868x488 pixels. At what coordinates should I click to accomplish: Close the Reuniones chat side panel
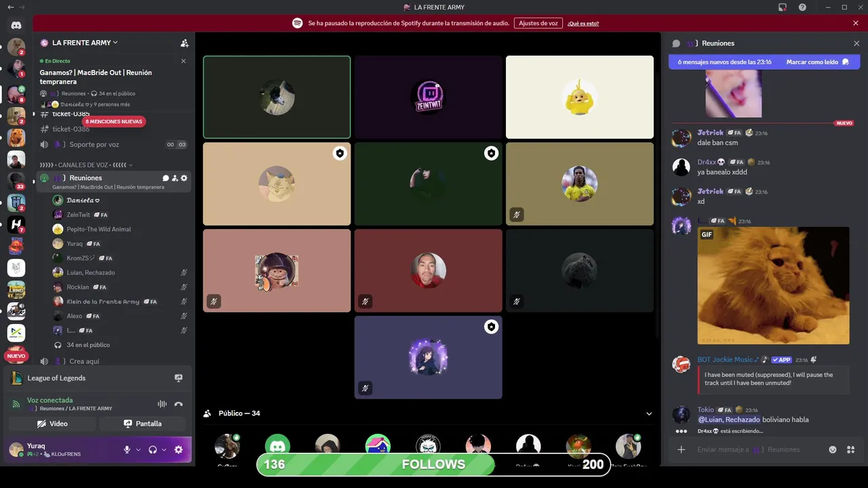(x=856, y=43)
